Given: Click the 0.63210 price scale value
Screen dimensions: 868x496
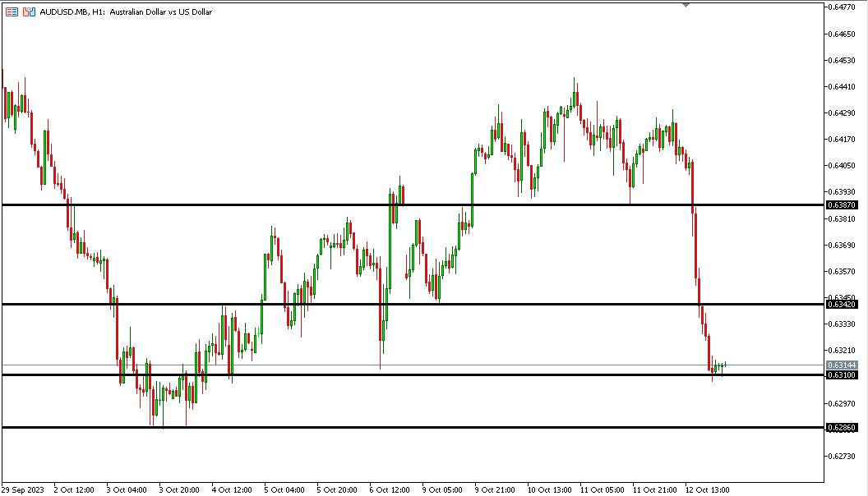Looking at the screenshot, I should pyautogui.click(x=842, y=350).
